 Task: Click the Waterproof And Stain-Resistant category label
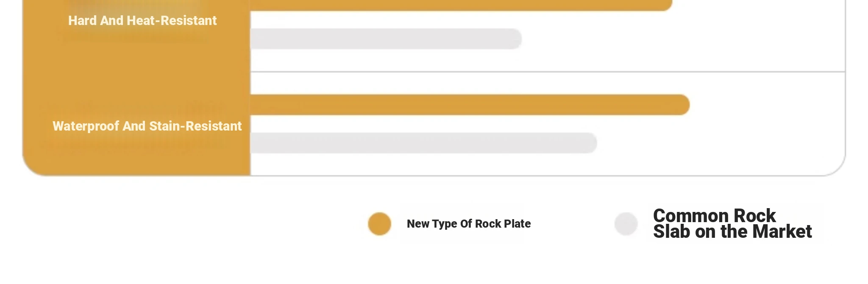[147, 126]
